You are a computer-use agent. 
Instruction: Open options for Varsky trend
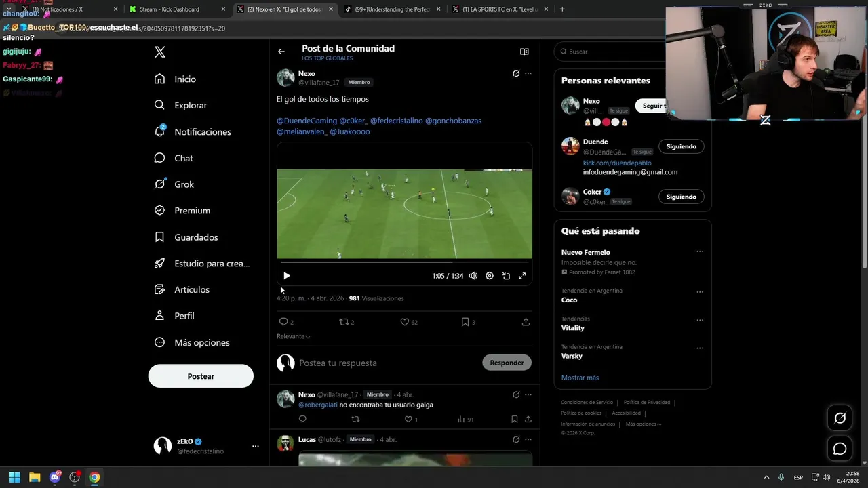pyautogui.click(x=700, y=348)
